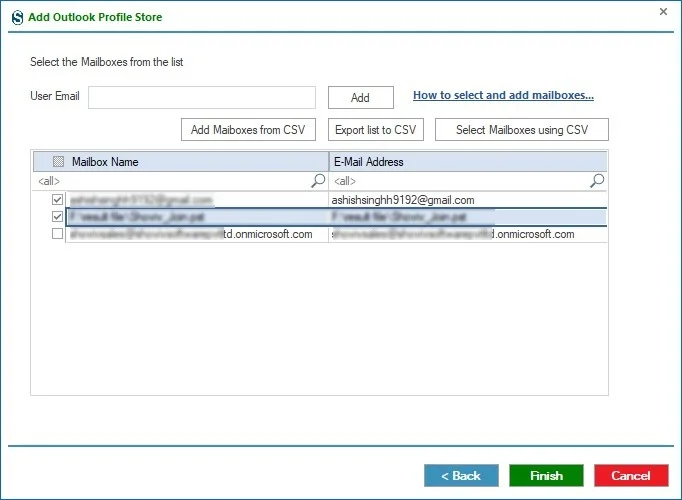Click Export list to CSV button
682x500 pixels.
coord(376,130)
